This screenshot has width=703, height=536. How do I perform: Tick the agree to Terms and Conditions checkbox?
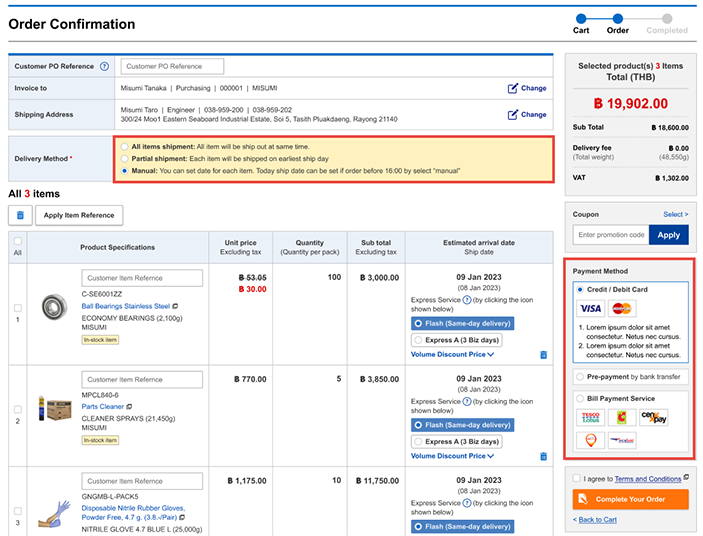(x=578, y=478)
